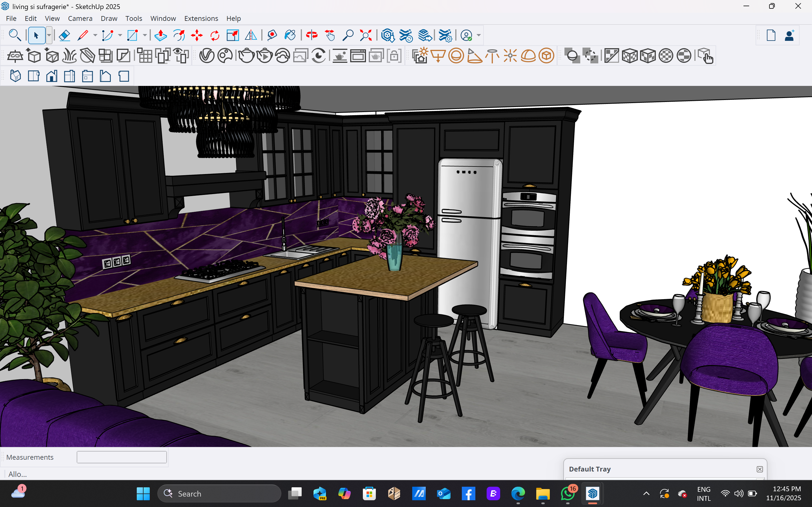
Task: Click the Measurements input box
Action: point(122,457)
